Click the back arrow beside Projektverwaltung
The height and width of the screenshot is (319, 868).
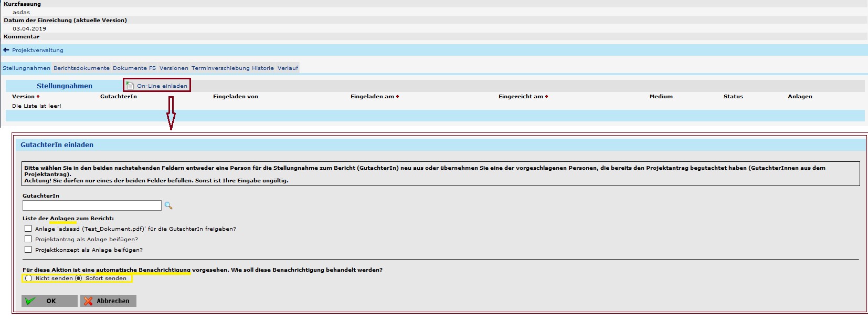point(6,50)
